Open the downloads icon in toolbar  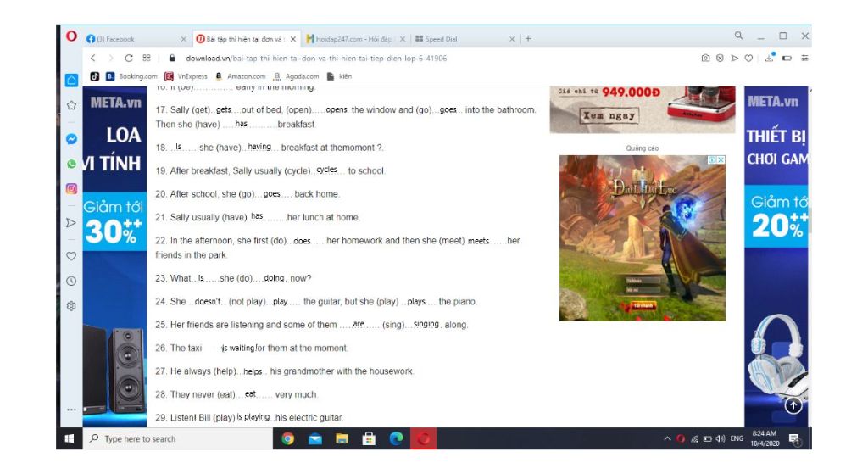(x=770, y=58)
